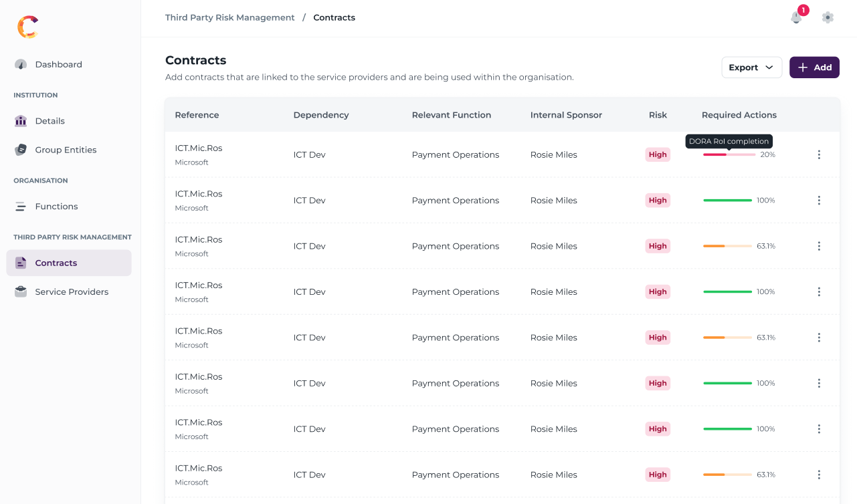Click the notification bell icon
Viewport: 857px width, 504px height.
796,17
